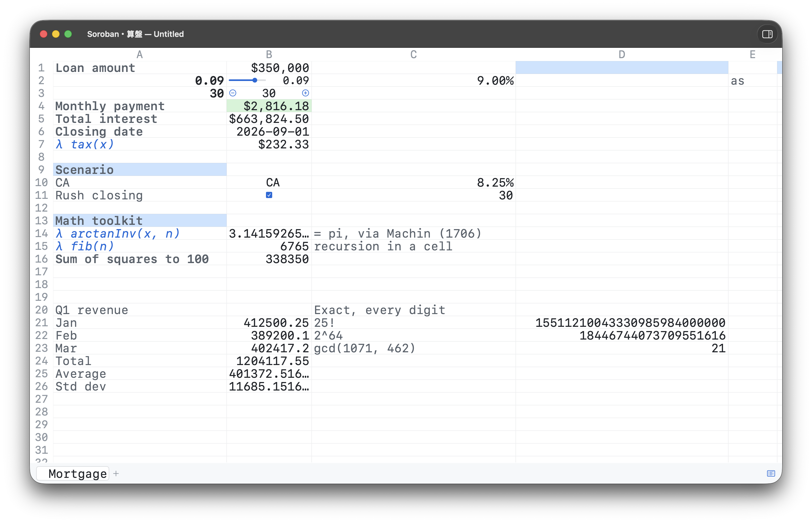Image resolution: width=812 pixels, height=523 pixels.
Task: Select column A header
Action: [x=140, y=54]
